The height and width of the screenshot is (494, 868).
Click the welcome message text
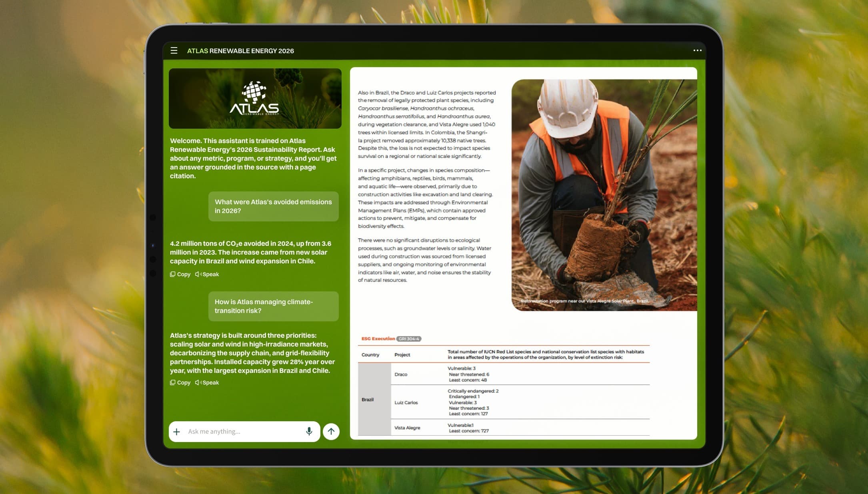coord(254,158)
